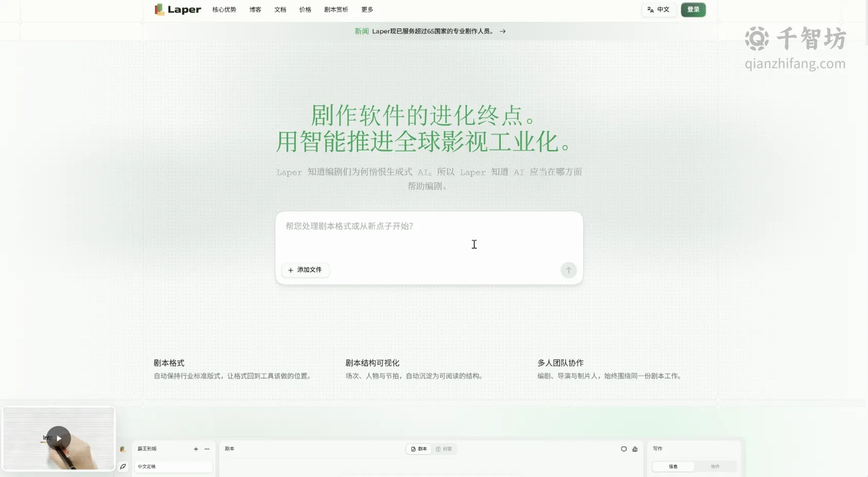This screenshot has height=477, width=868.
Task: Click the 添加文件 button
Action: (305, 270)
